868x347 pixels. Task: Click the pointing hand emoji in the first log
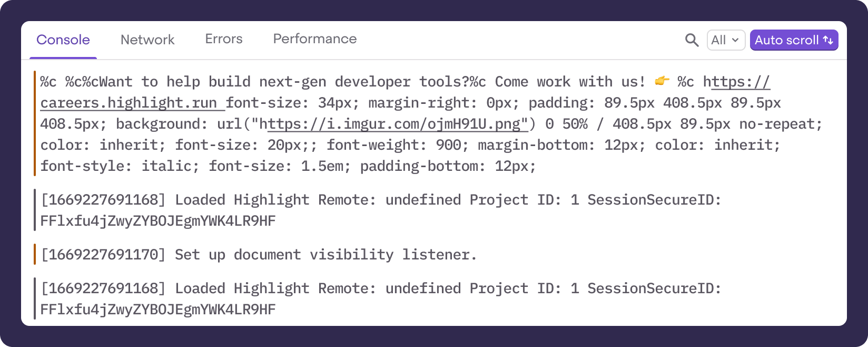click(x=662, y=81)
